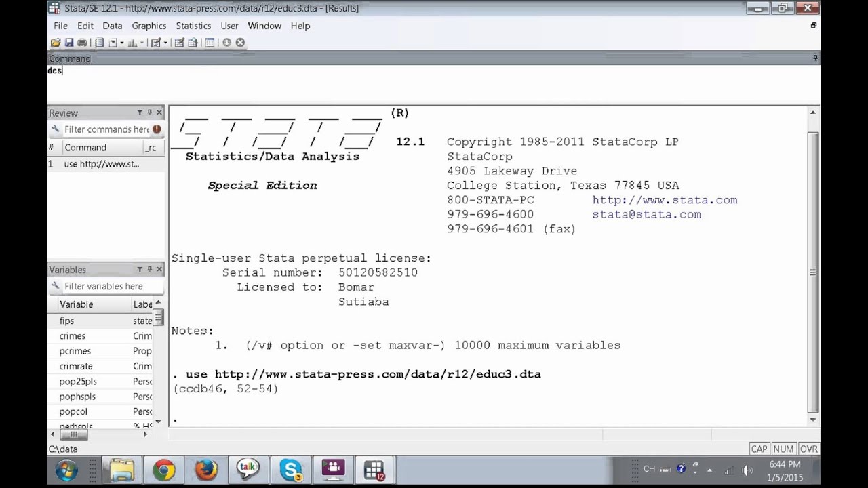Click the Print toolbar icon
The height and width of the screenshot is (488, 868).
pos(82,43)
